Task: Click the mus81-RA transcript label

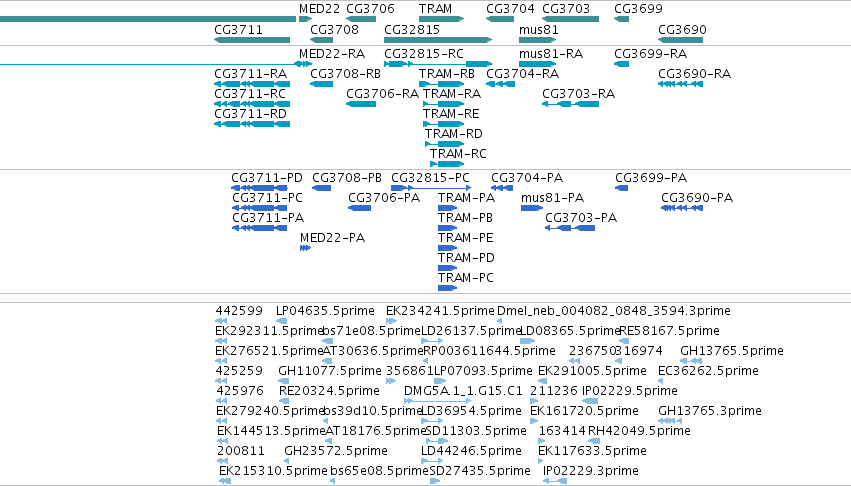Action: [x=551, y=54]
